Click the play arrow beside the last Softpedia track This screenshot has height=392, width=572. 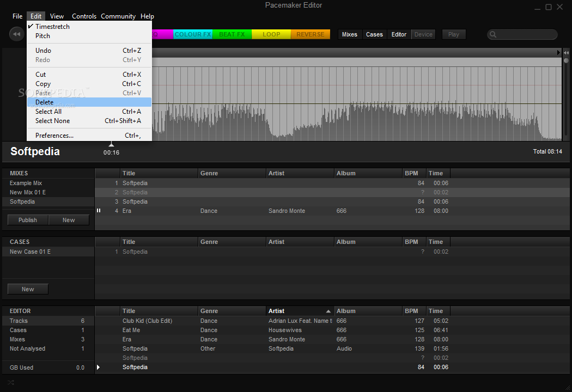click(98, 367)
